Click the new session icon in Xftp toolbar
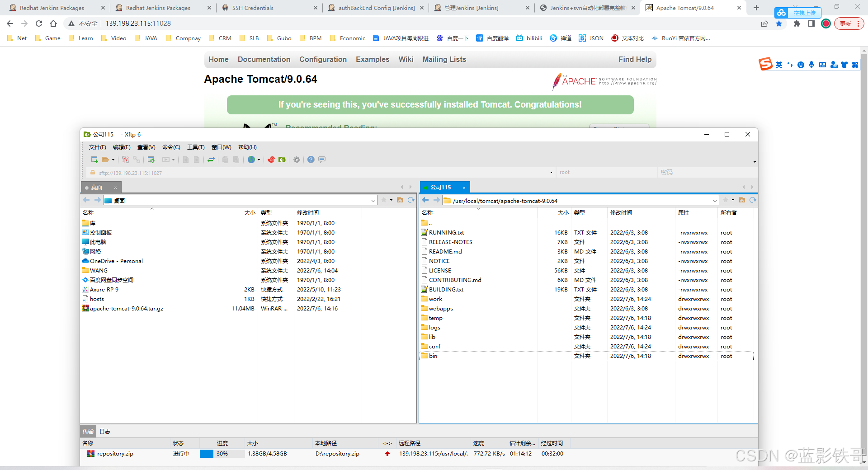Screen dimensions: 868x470 [x=94, y=160]
